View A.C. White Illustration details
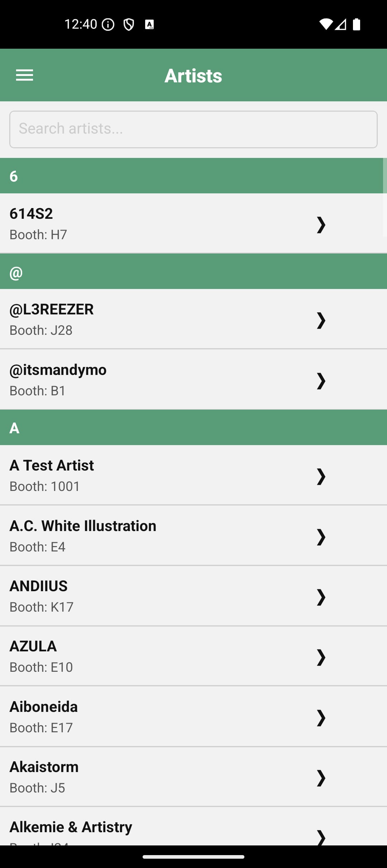This screenshot has height=868, width=387. (x=143, y=536)
